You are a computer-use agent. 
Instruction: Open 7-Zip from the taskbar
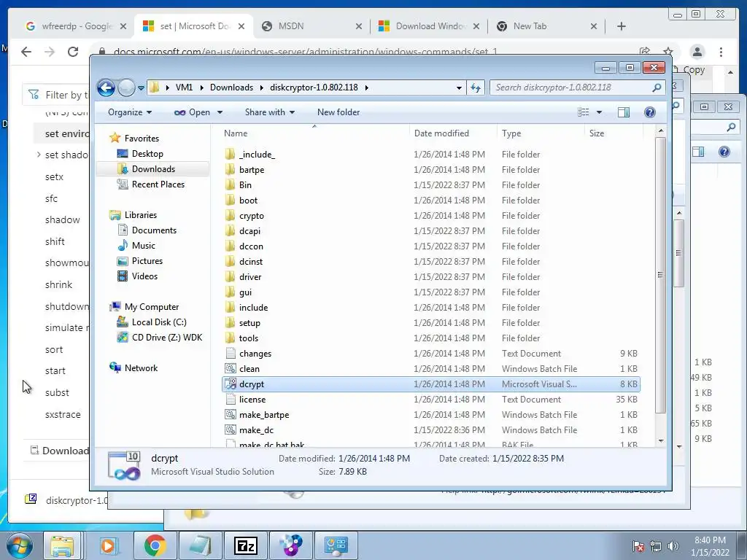[x=246, y=545]
